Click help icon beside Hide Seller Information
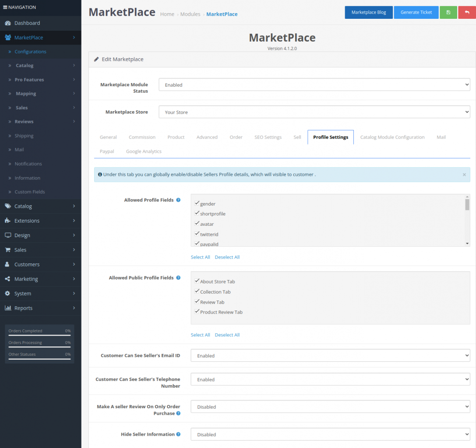 point(178,434)
